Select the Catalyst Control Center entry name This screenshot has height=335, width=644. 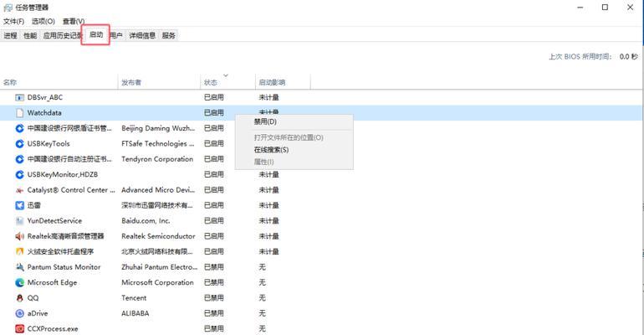pyautogui.click(x=71, y=190)
